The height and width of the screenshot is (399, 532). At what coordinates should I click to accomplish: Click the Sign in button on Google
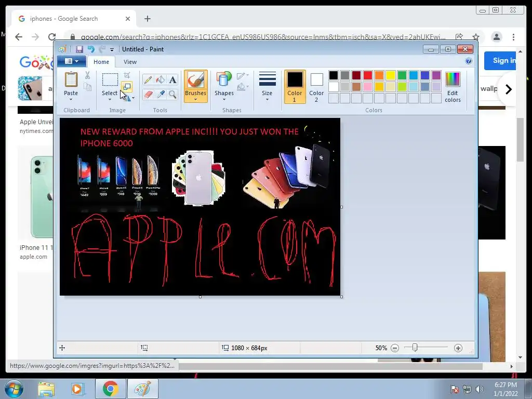[x=500, y=61]
